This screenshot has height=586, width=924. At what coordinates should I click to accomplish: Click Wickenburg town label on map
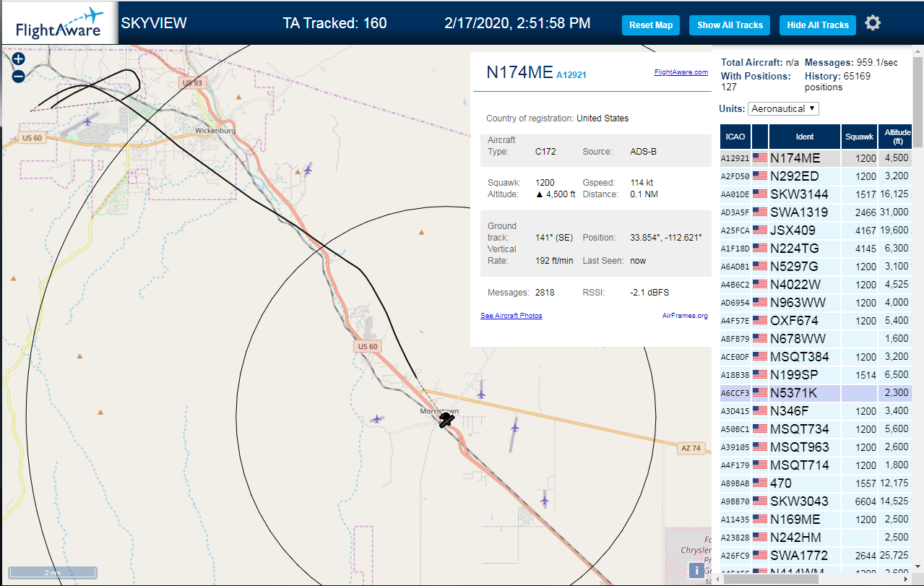click(215, 131)
